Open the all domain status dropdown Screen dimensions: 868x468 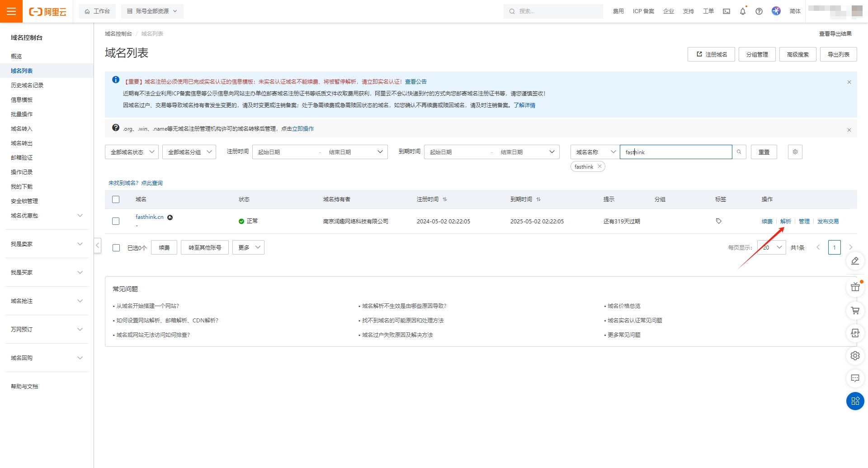(132, 152)
